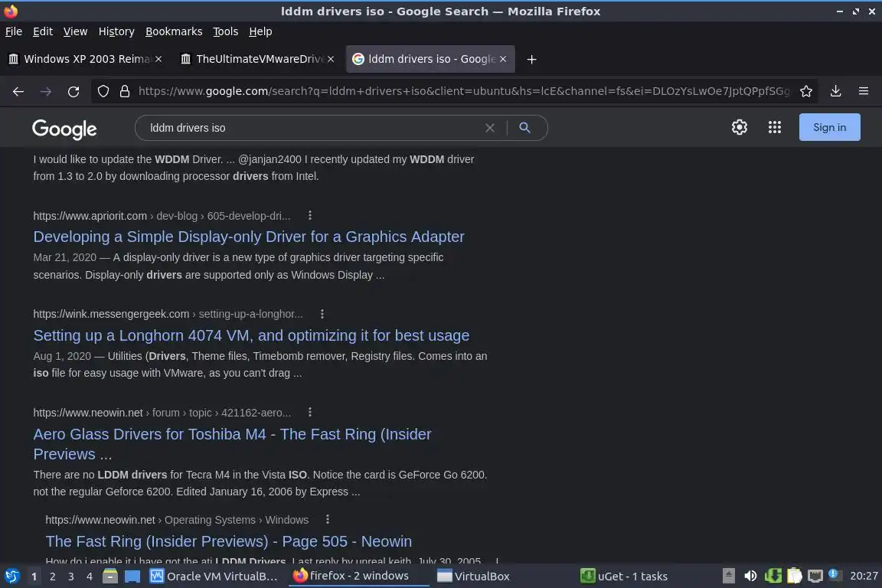Click the site security padlock icon
This screenshot has height=588, width=882.
[125, 91]
